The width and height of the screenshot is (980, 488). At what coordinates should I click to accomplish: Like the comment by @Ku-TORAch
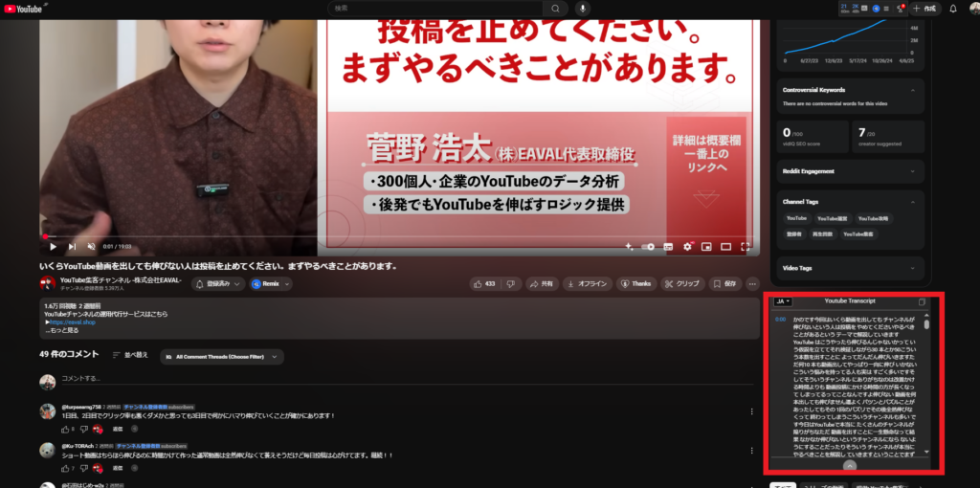click(65, 468)
